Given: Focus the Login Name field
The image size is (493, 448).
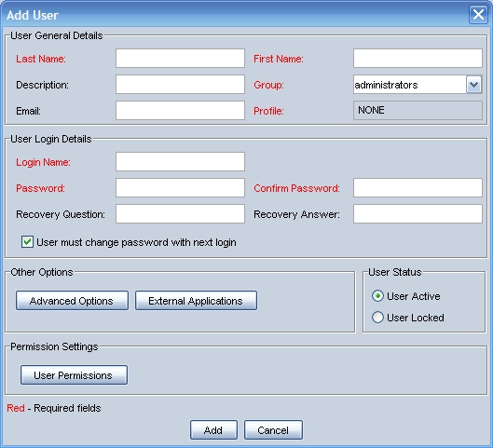Looking at the screenshot, I should 180,162.
